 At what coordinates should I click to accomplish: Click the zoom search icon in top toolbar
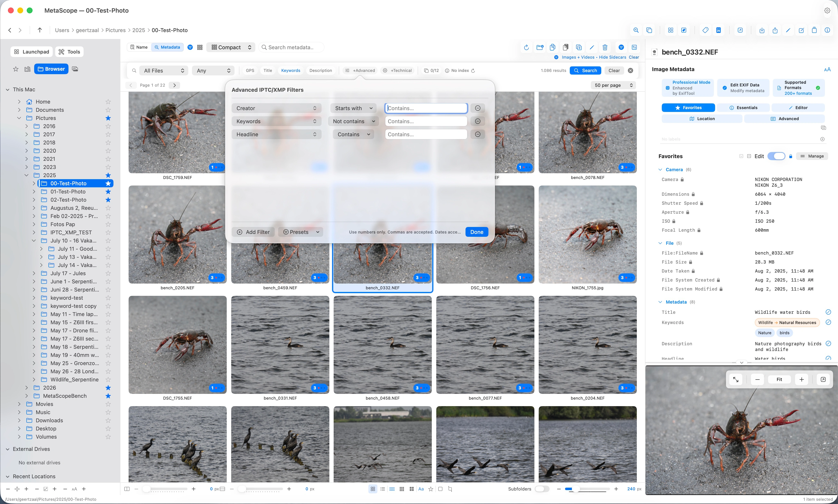point(636,30)
